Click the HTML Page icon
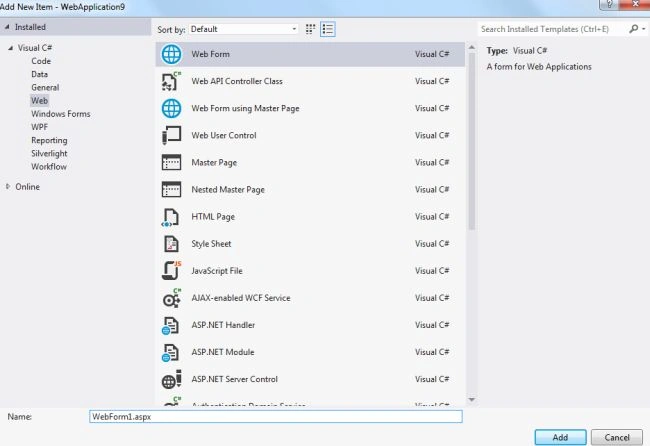This screenshot has height=446, width=650. click(x=170, y=217)
